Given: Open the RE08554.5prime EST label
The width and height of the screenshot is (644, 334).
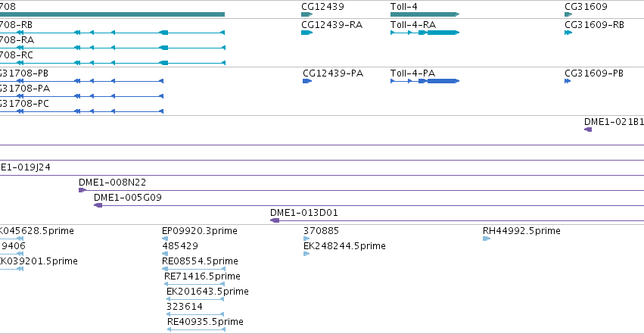Looking at the screenshot, I should point(200,261).
